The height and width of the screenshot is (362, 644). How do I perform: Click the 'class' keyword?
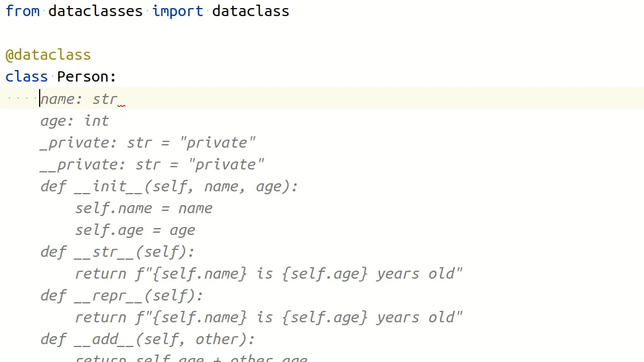click(x=26, y=76)
